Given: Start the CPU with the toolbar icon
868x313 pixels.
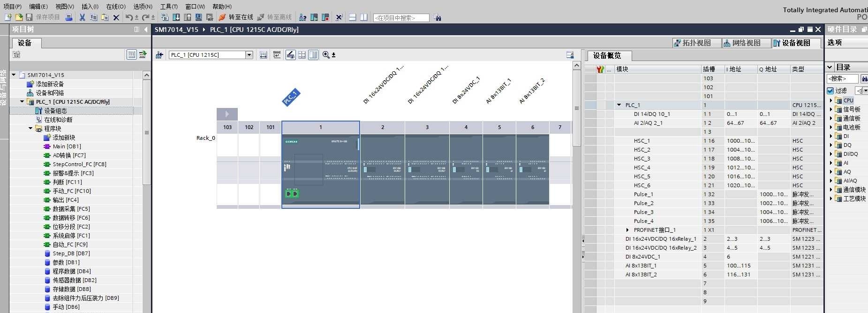Looking at the screenshot, I should (x=314, y=17).
